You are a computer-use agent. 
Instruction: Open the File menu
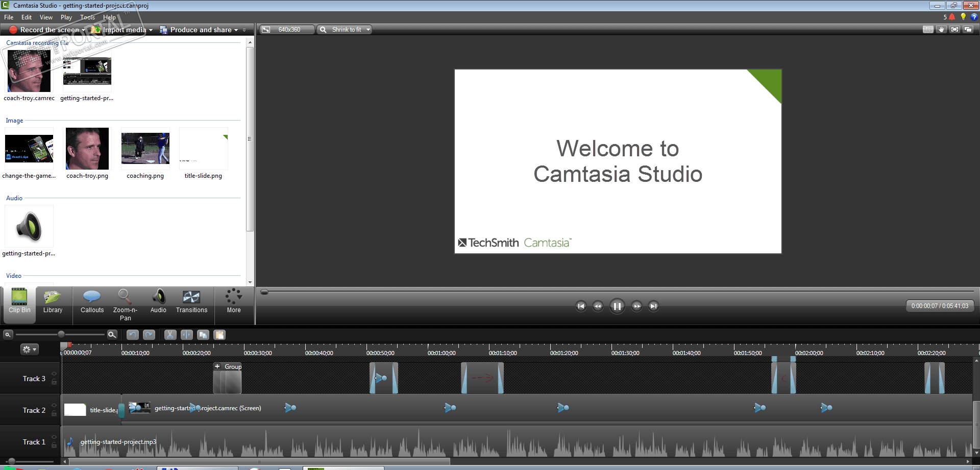pos(9,17)
